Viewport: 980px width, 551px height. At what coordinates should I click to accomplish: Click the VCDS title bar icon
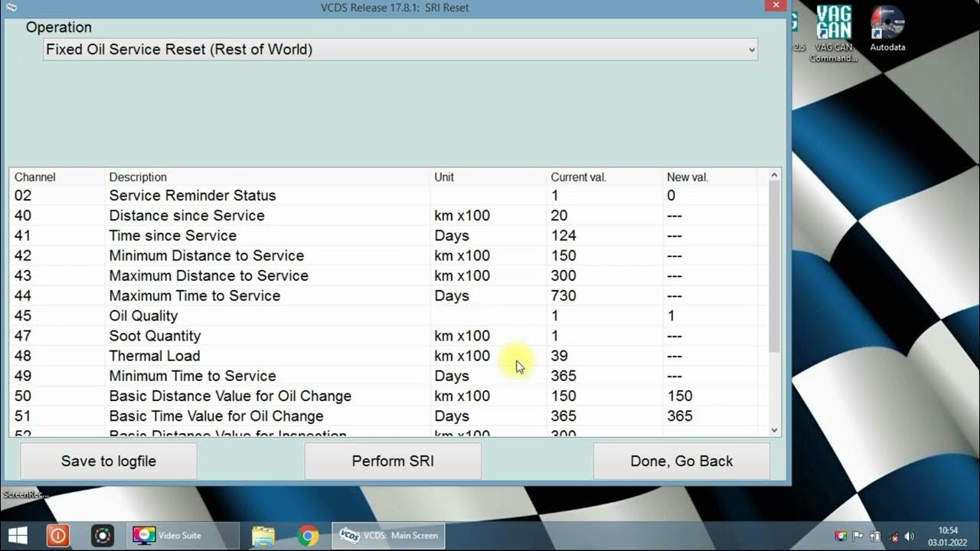(11, 7)
